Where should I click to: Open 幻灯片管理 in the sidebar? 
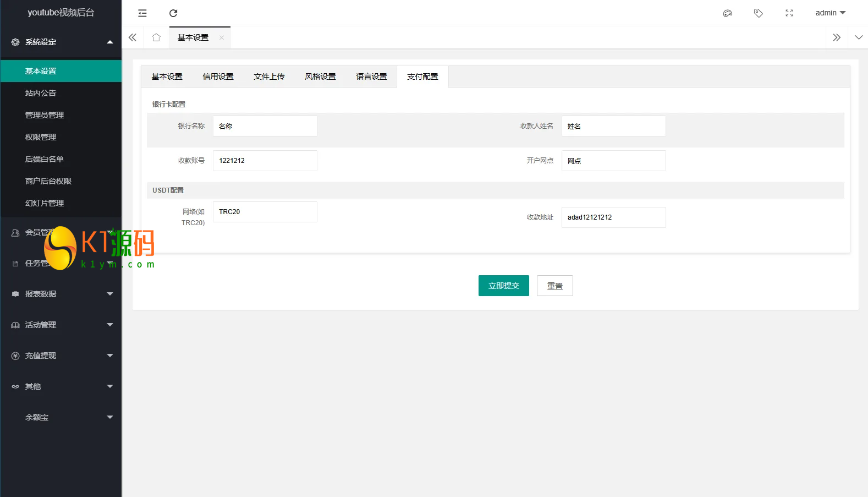click(61, 203)
